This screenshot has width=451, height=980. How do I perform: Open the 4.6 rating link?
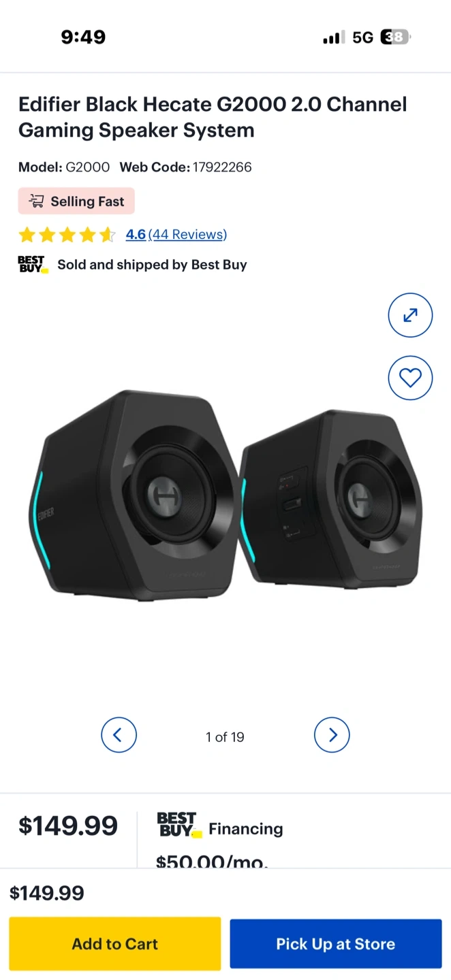(136, 234)
